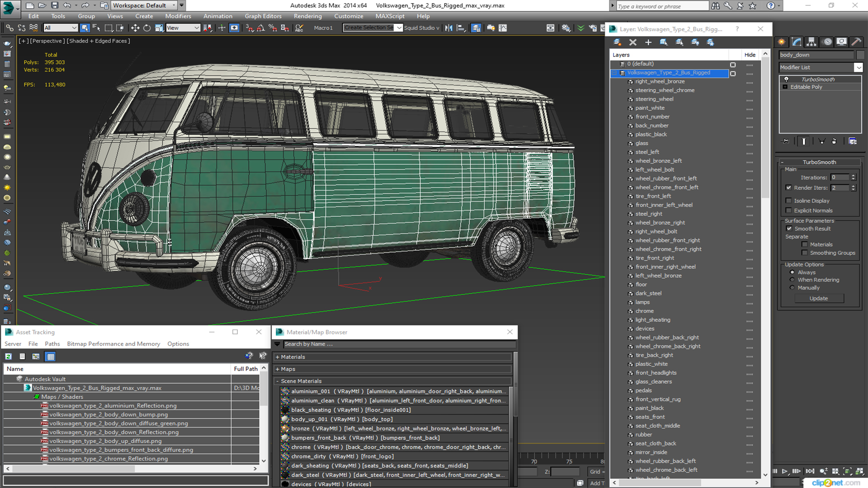Open the Graph Editors menu
The height and width of the screenshot is (488, 868).
click(x=263, y=16)
